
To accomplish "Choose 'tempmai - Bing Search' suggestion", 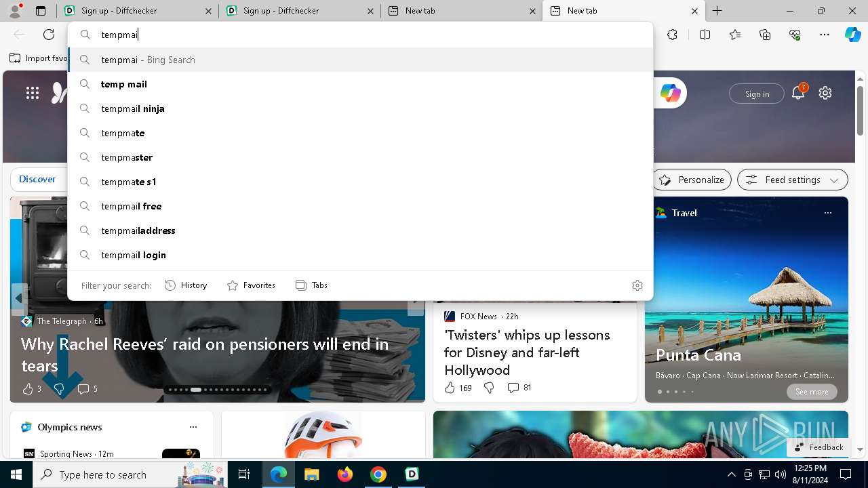I will (x=361, y=60).
